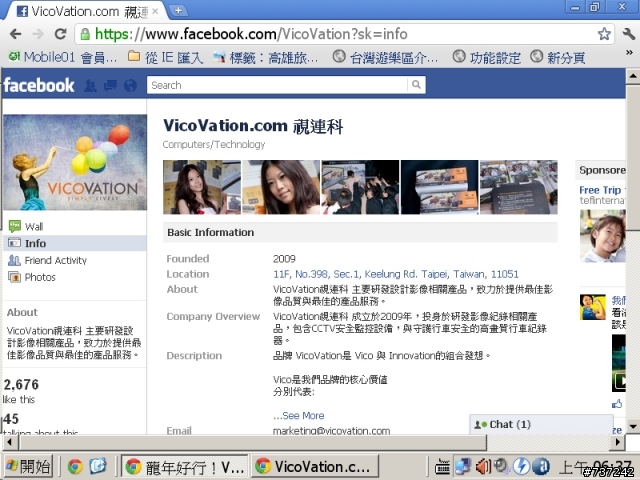The image size is (640, 480).
Task: Select the Info page section
Action: click(x=75, y=243)
